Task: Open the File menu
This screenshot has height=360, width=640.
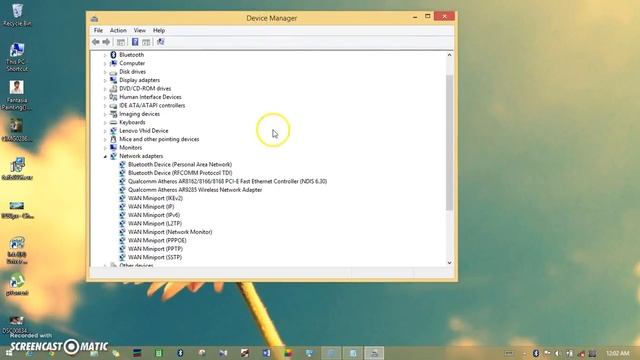Action: coord(98,30)
